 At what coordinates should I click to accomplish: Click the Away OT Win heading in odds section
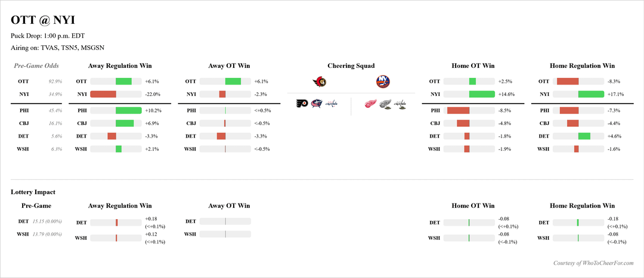pos(229,65)
